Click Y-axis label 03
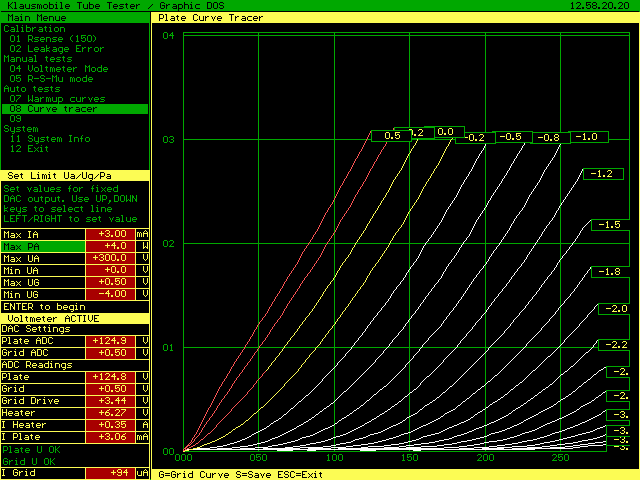This screenshot has height=480, width=640. point(168,140)
